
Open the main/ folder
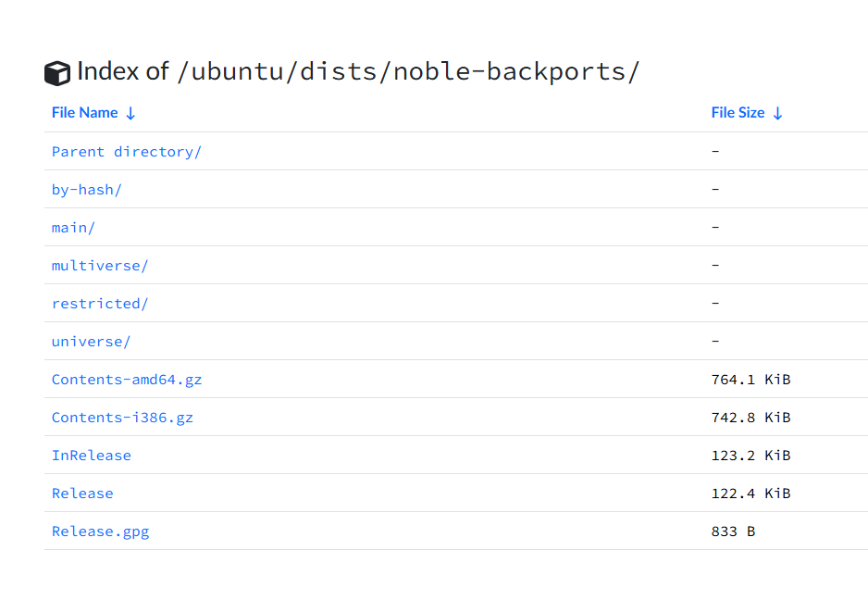click(73, 228)
